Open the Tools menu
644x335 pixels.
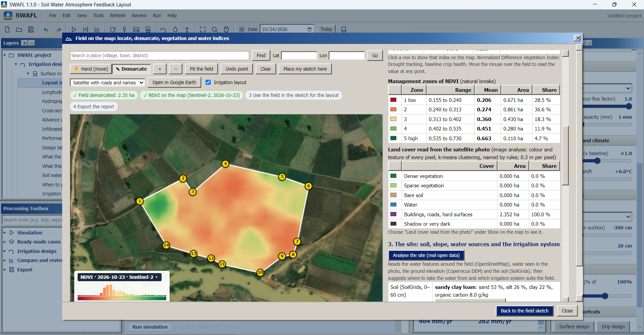pos(98,15)
